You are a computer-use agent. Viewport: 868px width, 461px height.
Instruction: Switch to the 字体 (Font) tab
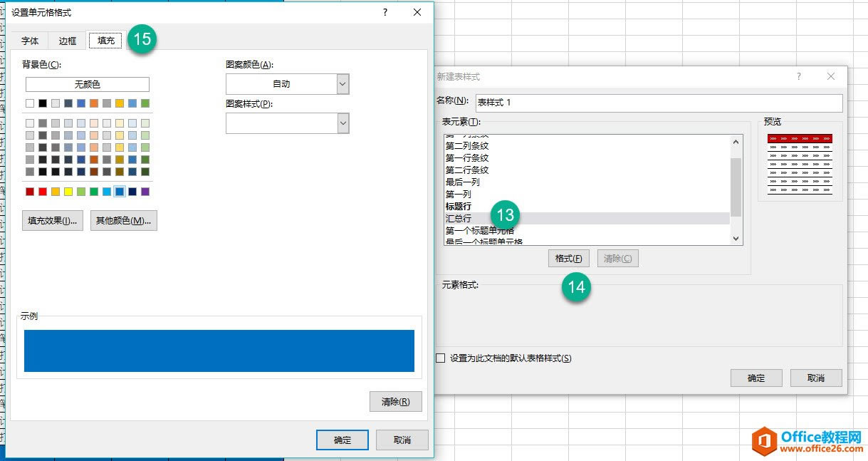point(29,41)
